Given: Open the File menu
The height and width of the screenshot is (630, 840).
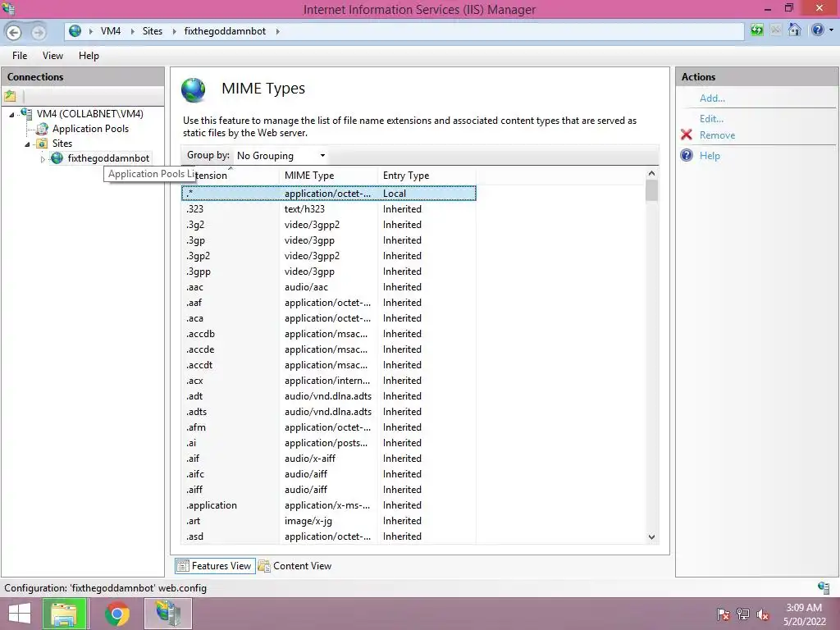Looking at the screenshot, I should pyautogui.click(x=20, y=56).
